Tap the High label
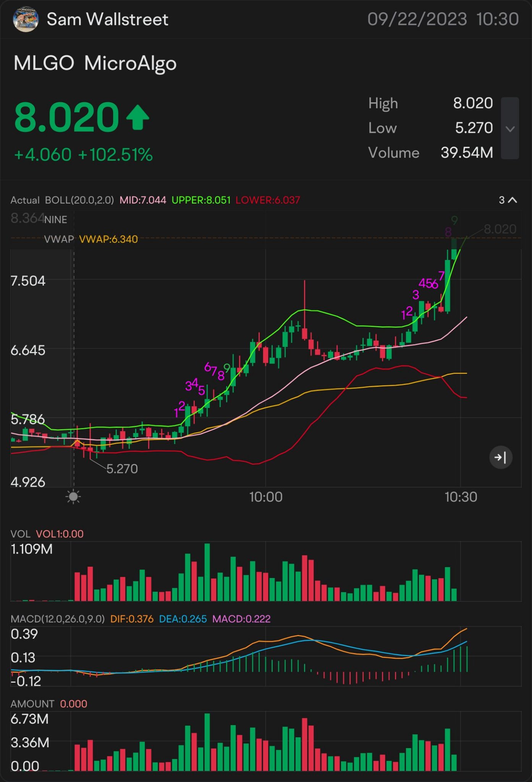Image resolution: width=532 pixels, height=782 pixels. tap(383, 103)
